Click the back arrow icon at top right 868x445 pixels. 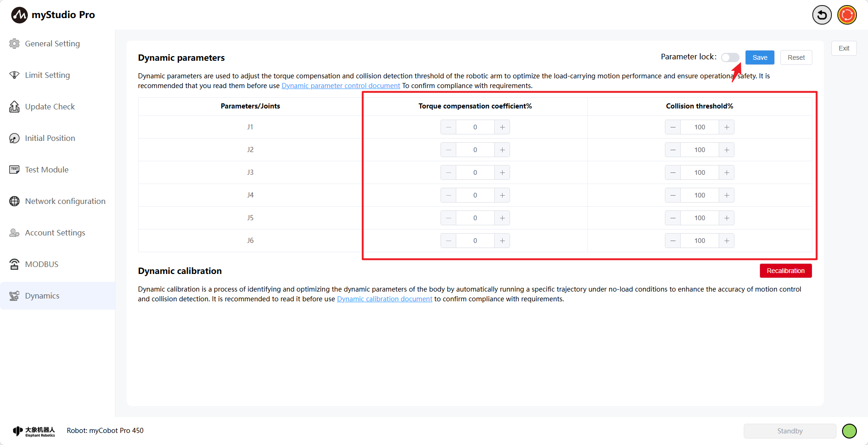[822, 15]
